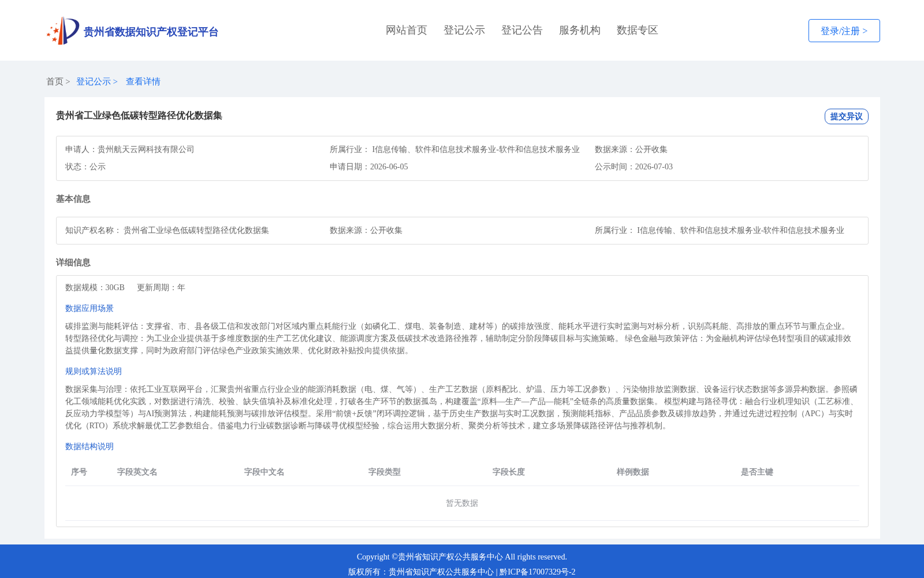This screenshot has height=578, width=924.
Task: Click the 规则或算法说明 subsection label
Action: [x=94, y=371]
